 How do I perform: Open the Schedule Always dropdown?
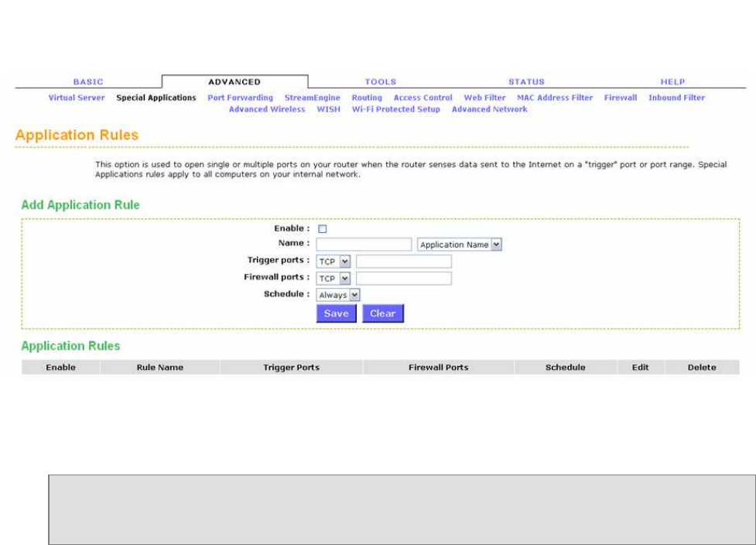337,295
